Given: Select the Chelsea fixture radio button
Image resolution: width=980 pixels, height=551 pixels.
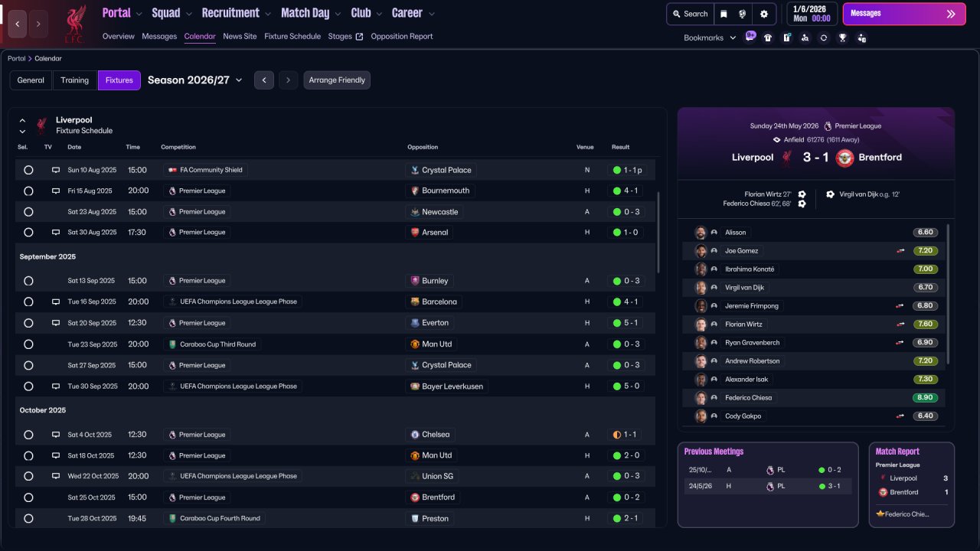Looking at the screenshot, I should click(28, 435).
